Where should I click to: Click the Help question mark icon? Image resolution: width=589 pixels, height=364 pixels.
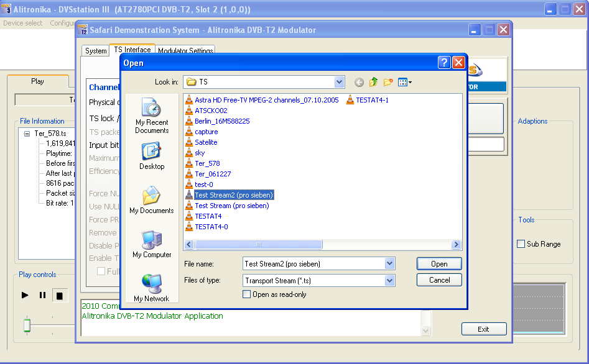pos(444,62)
